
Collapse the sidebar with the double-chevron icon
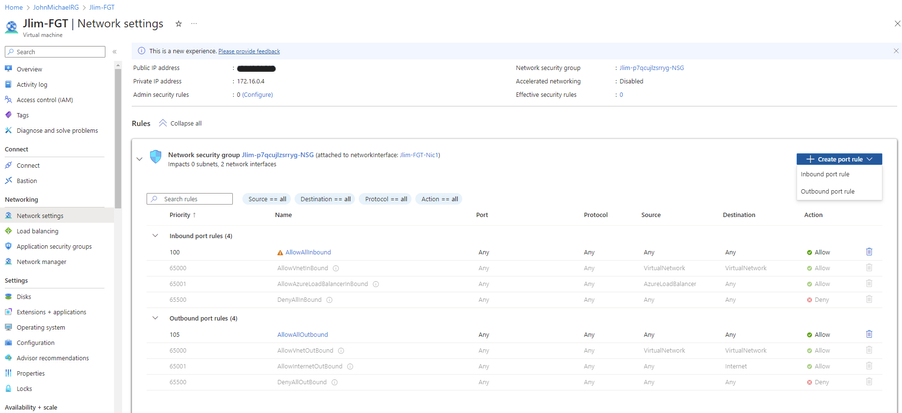pos(115,51)
